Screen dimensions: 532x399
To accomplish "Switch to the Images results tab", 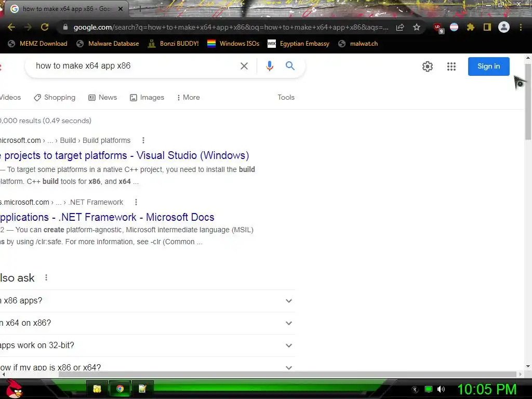I will [x=147, y=98].
